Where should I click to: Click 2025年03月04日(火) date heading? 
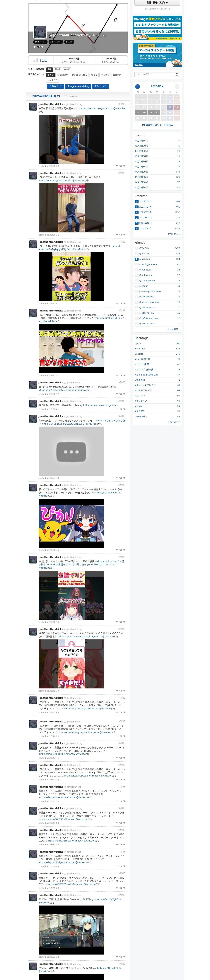tap(46, 96)
